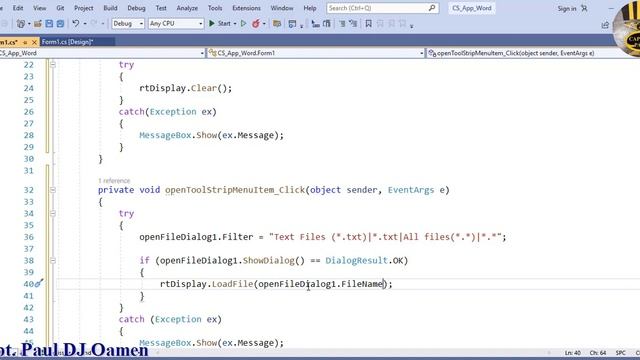The image size is (640, 360).
Task: Open the Edit menu
Action: coord(18,8)
